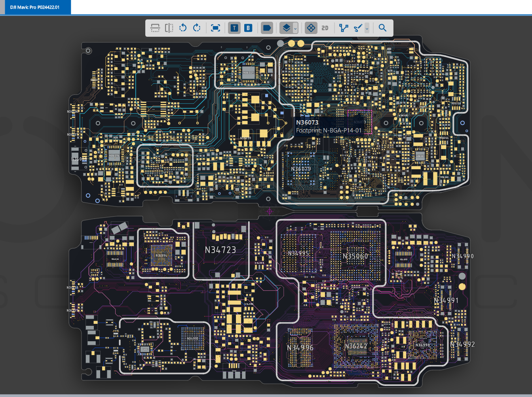Screen dimensions: 532x397
Task: Select the route drawing tool
Action: coord(358,28)
